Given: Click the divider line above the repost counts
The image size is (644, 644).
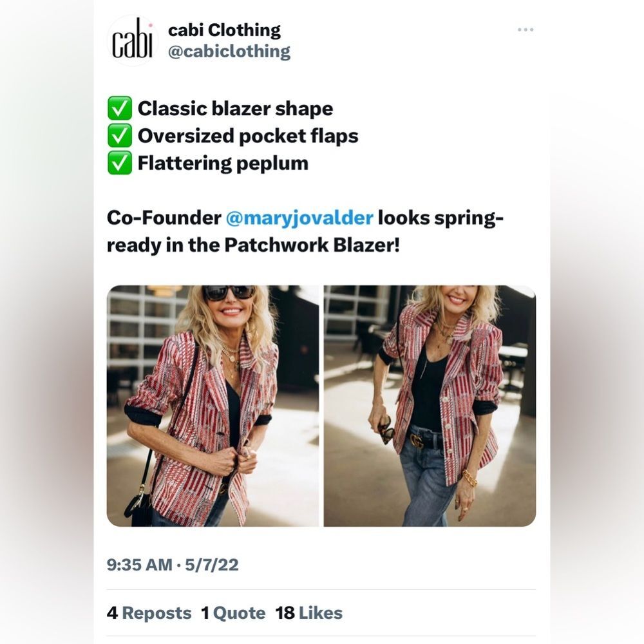Looking at the screenshot, I should [x=322, y=589].
